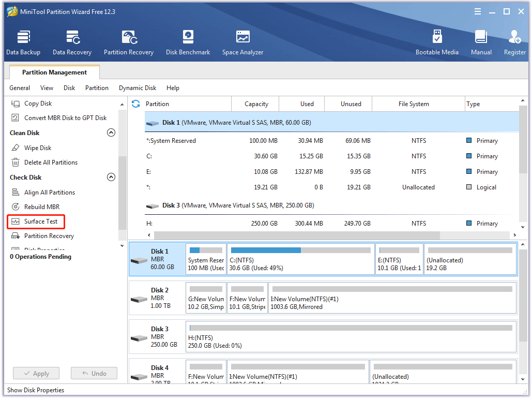
Task: Select E:(NTFS) block in Disk 1 map
Action: pos(399,259)
